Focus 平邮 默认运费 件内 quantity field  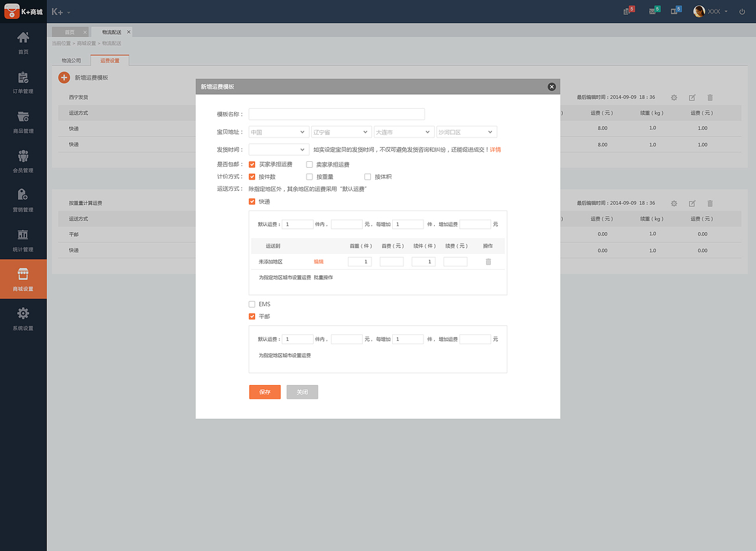pyautogui.click(x=298, y=340)
